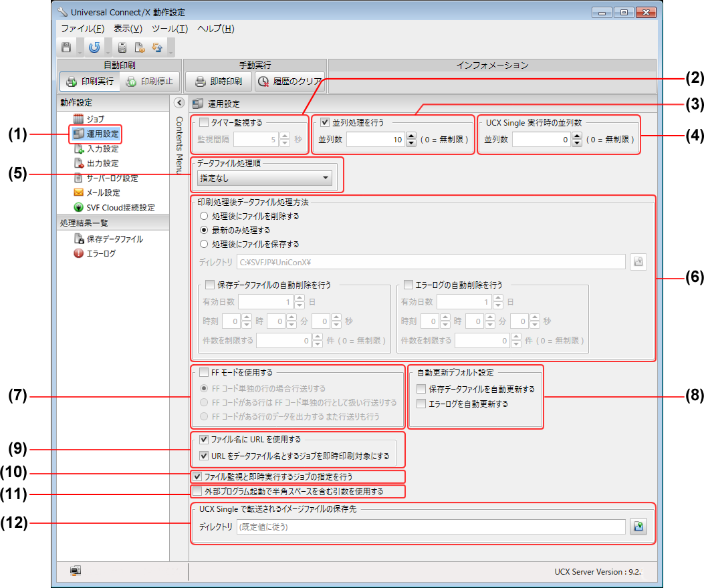The height and width of the screenshot is (588, 704).
Task: Select ジョブ in the settings tree
Action: 90,119
